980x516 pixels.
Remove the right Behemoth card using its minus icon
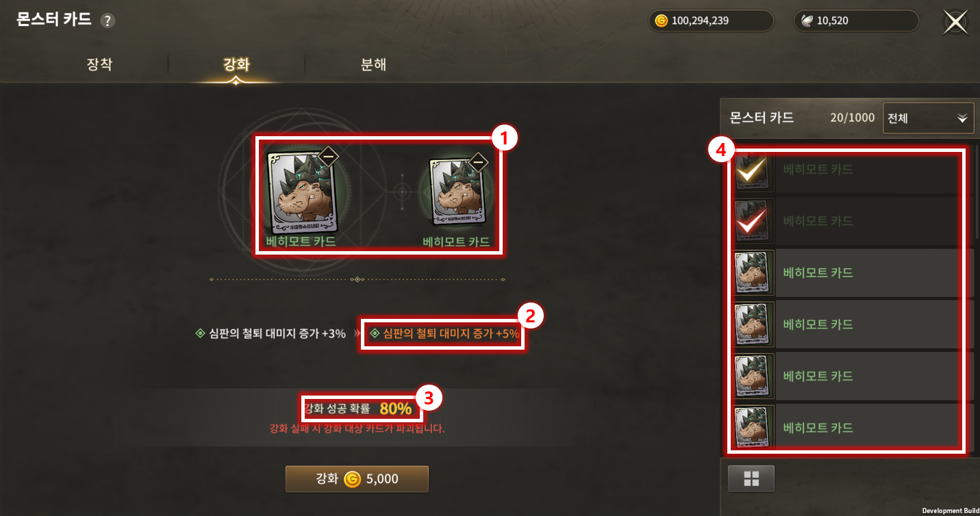(x=478, y=162)
